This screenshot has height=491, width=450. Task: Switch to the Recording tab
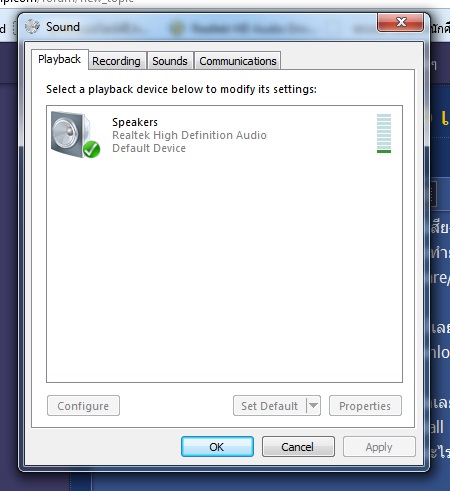[x=116, y=61]
